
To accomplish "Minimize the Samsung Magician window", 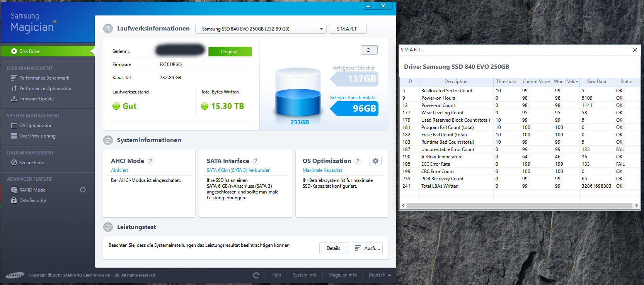I will click(368, 6).
